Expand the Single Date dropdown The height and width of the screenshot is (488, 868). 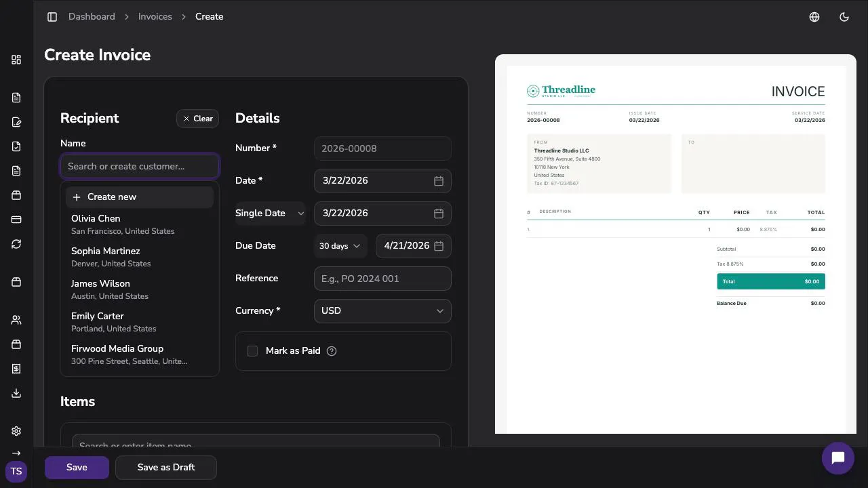(x=271, y=213)
